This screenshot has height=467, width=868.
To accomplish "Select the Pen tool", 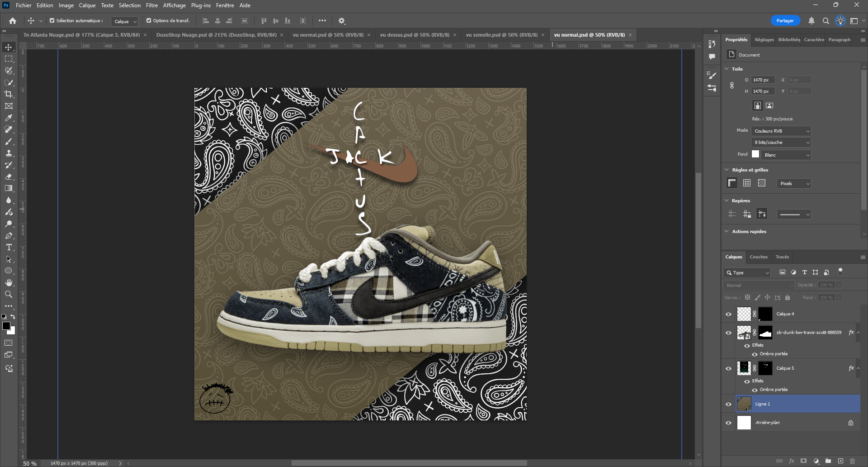I will tap(9, 236).
